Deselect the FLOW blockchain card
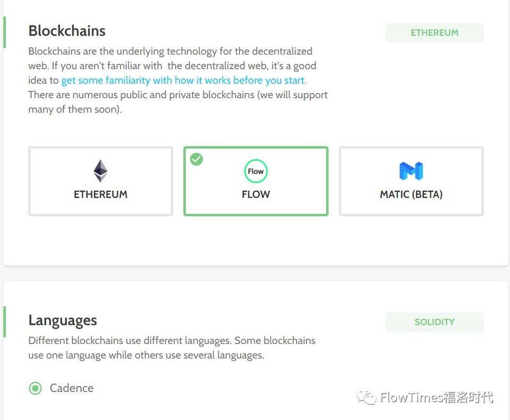The image size is (510, 420). (x=256, y=181)
